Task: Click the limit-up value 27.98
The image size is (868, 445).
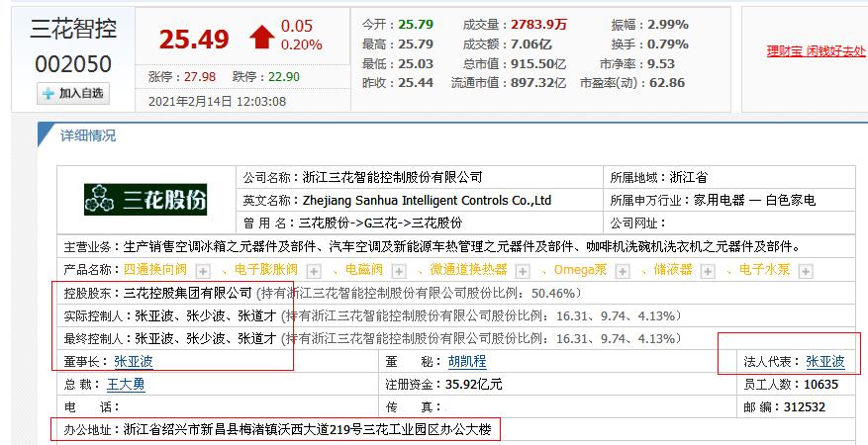Action: click(200, 77)
